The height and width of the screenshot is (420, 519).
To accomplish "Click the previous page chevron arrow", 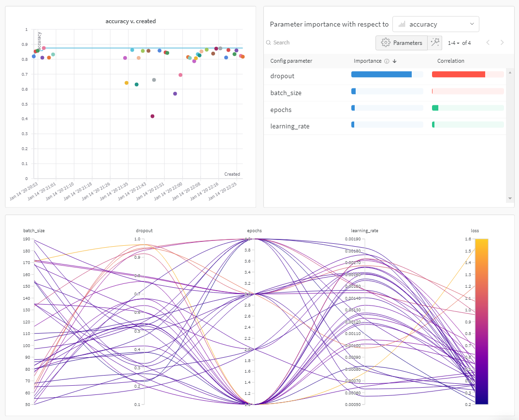I will click(x=488, y=42).
